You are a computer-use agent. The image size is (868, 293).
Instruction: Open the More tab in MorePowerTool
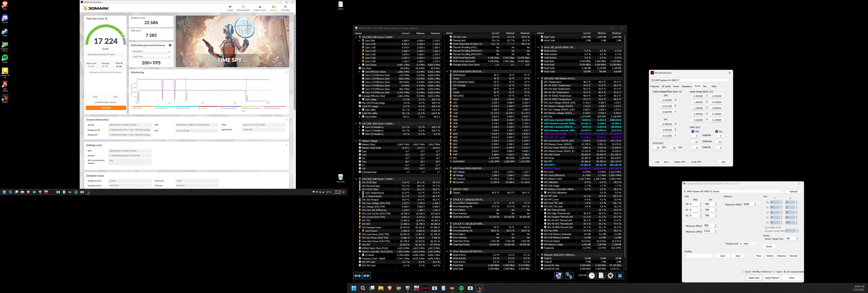click(x=714, y=86)
